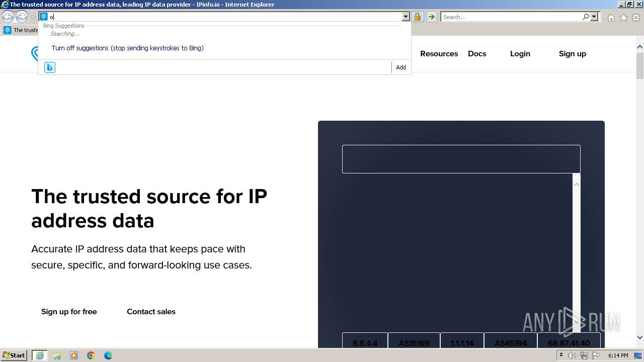This screenshot has width=644, height=362.
Task: Open Microsoft Edge taskbar icon
Action: click(x=108, y=355)
